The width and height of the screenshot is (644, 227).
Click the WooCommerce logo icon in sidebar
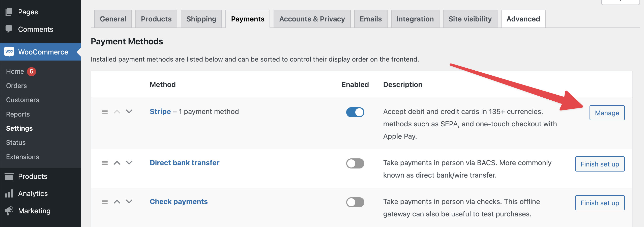(x=9, y=52)
